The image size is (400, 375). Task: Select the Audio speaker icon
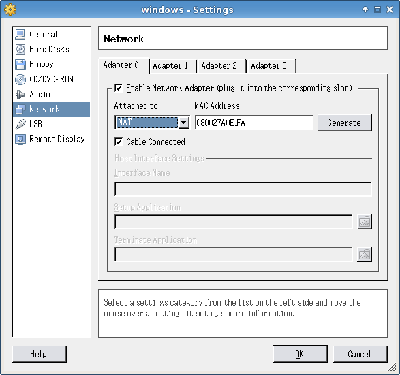coord(20,94)
